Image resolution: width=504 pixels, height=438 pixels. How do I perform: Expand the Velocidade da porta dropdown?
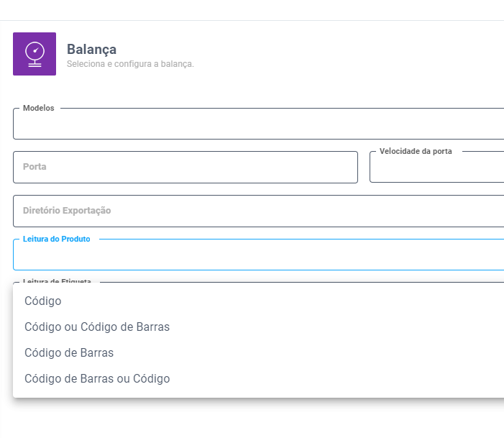[436, 170]
